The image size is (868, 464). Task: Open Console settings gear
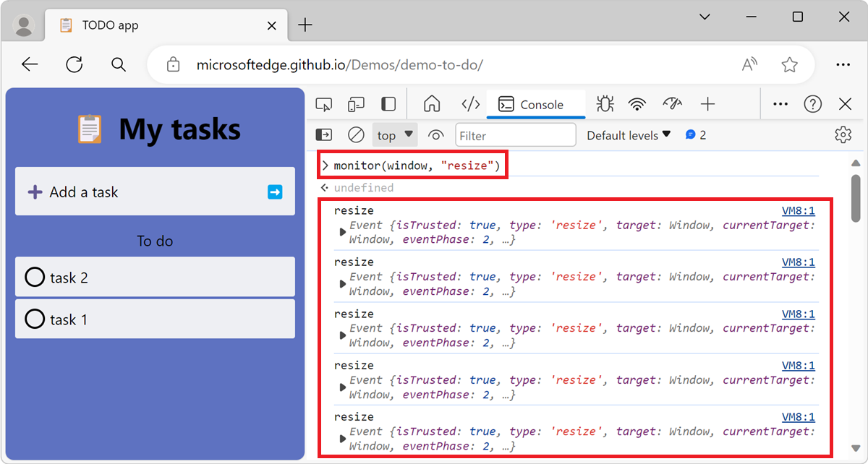(x=843, y=135)
